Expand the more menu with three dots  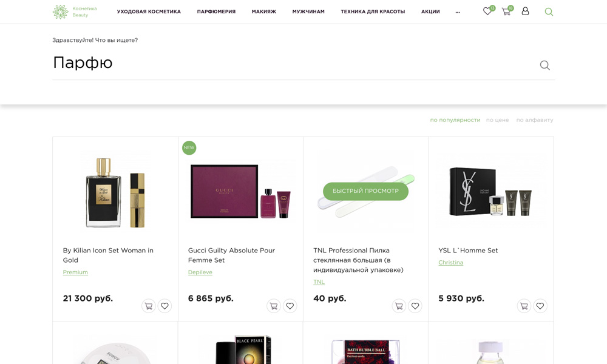click(458, 12)
